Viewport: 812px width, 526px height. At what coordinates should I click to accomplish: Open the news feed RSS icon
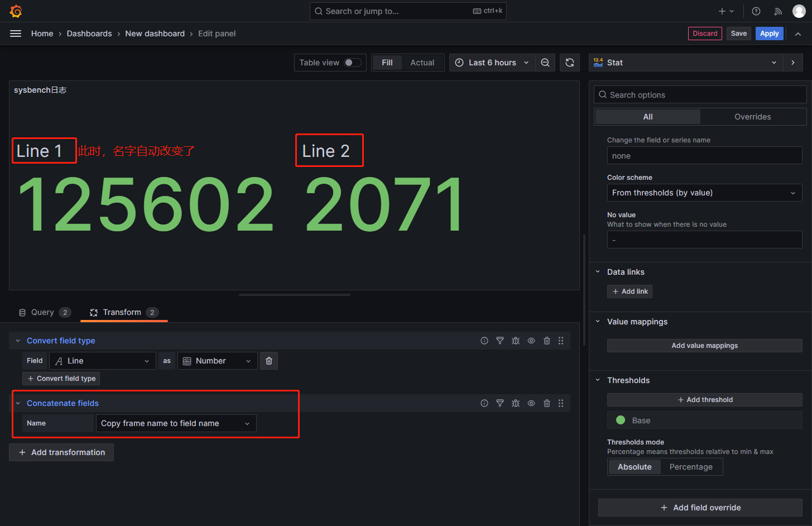[778, 11]
